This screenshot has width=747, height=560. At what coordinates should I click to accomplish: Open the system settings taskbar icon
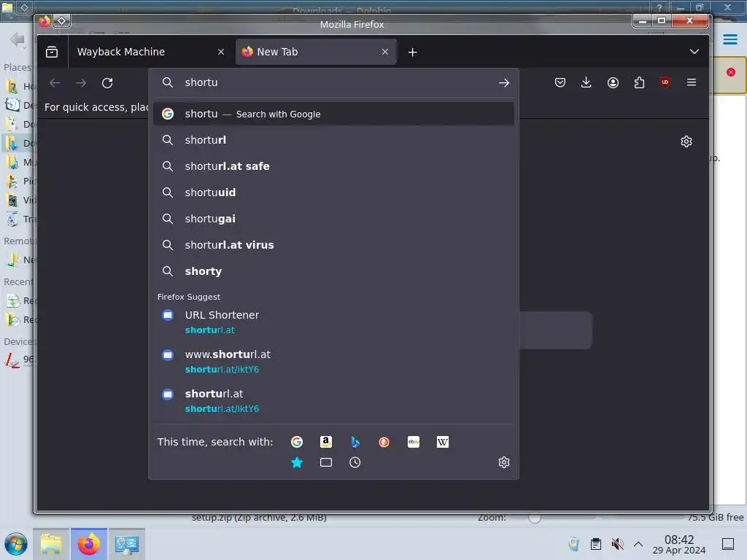127,544
